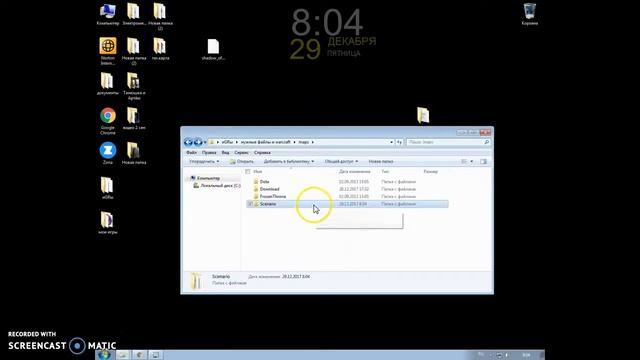Image resolution: width=640 pixels, height=360 pixels.
Task: Sort by the Тип column header
Action: pyautogui.click(x=385, y=172)
